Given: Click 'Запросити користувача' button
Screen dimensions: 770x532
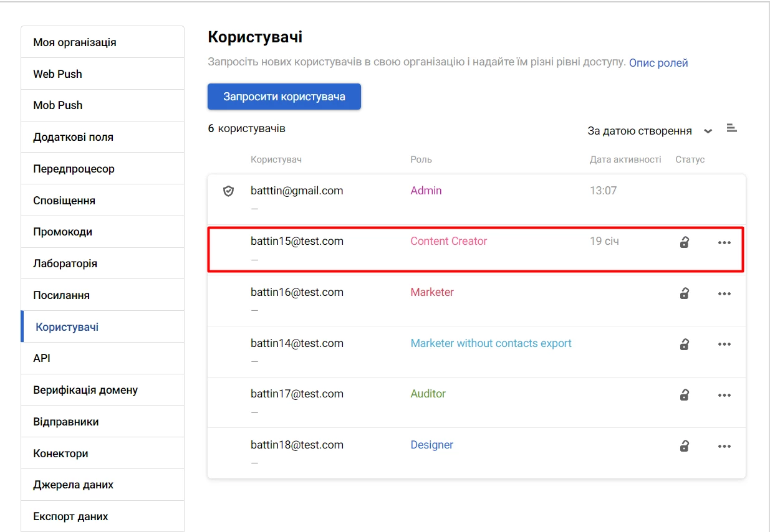Looking at the screenshot, I should tap(284, 97).
